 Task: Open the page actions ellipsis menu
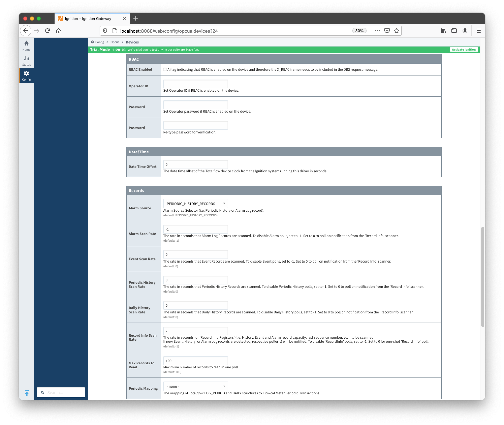click(377, 31)
